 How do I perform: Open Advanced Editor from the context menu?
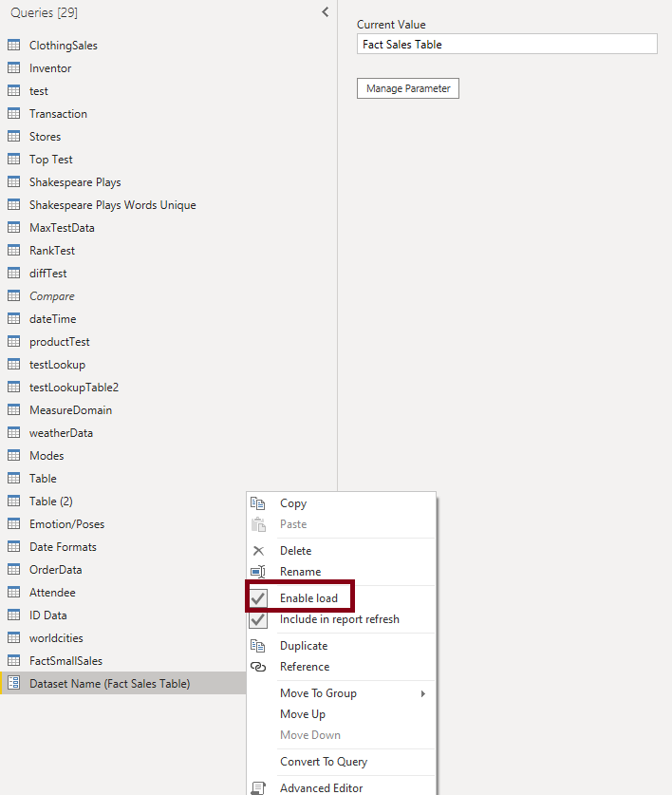point(322,788)
